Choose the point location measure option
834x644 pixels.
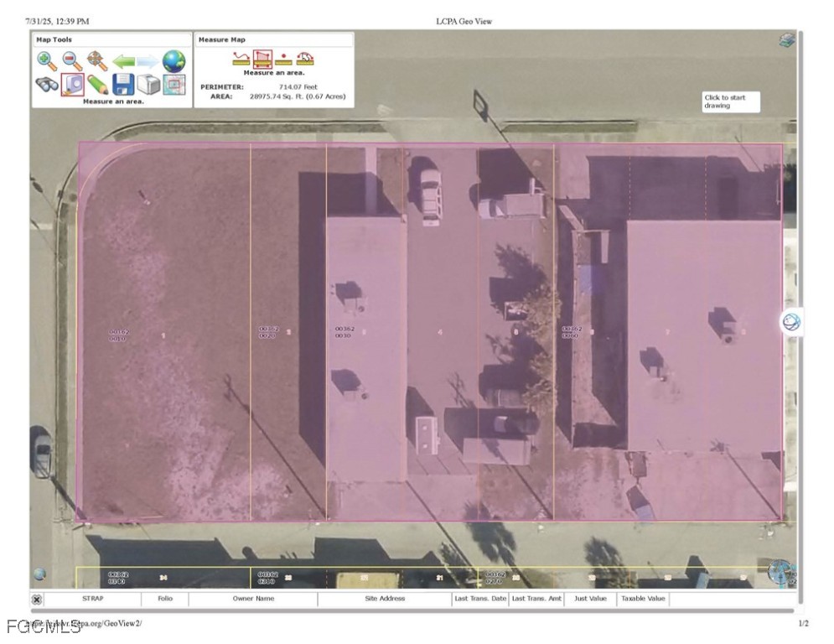coord(284,59)
